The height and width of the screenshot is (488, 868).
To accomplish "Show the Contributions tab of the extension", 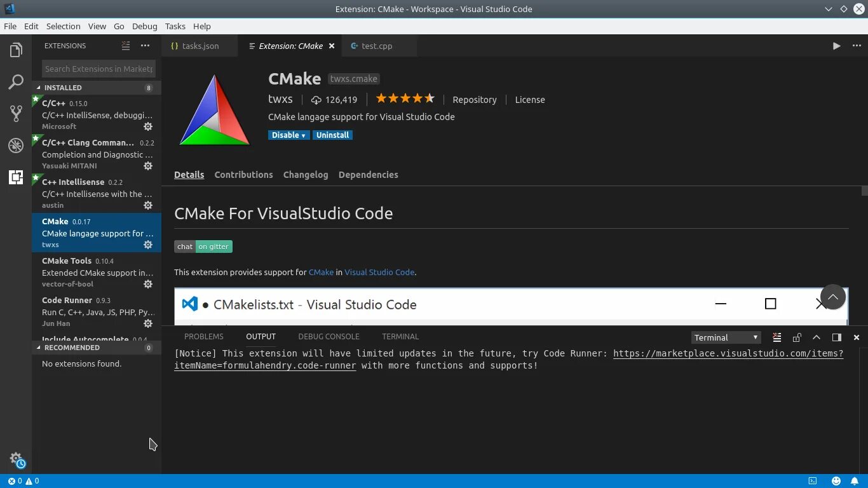I will pyautogui.click(x=243, y=175).
